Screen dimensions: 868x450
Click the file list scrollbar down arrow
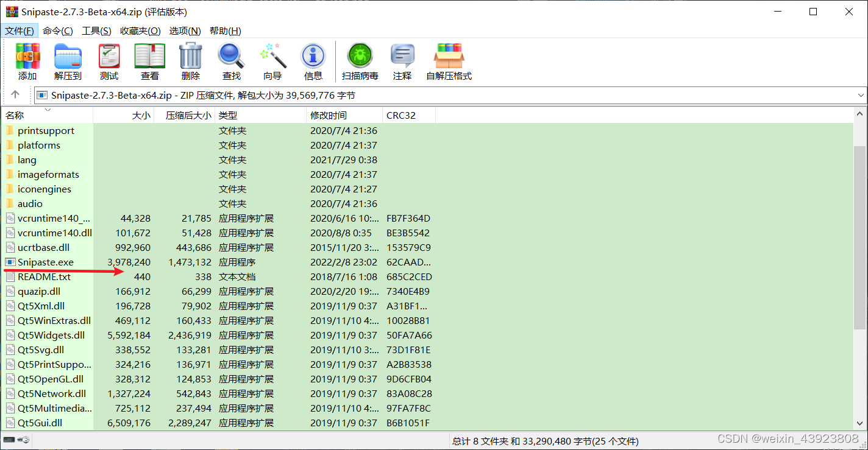click(x=860, y=423)
